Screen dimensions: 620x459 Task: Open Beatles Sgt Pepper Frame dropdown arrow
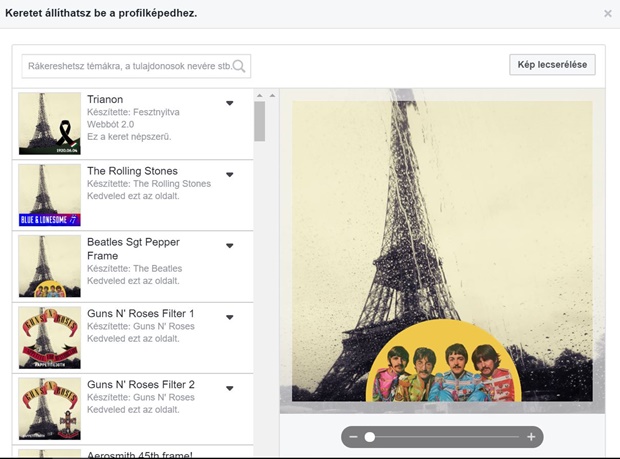click(x=229, y=246)
